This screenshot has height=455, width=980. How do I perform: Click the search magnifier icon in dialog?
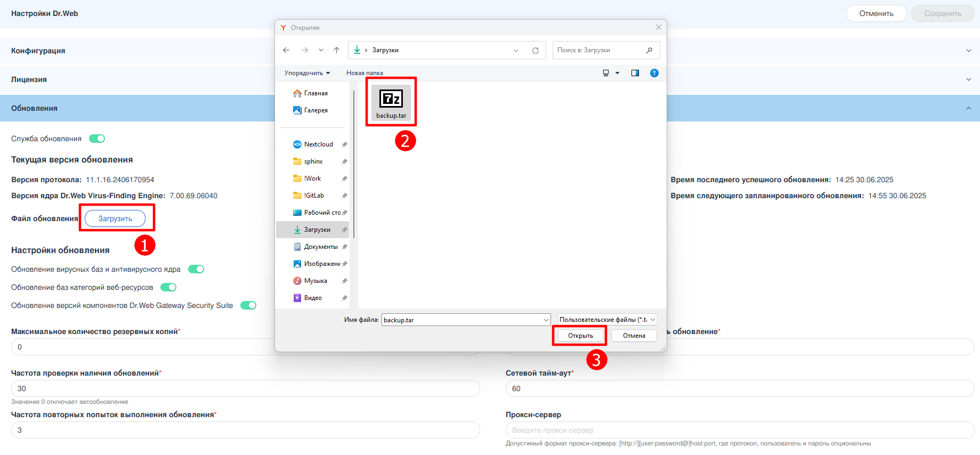point(649,50)
